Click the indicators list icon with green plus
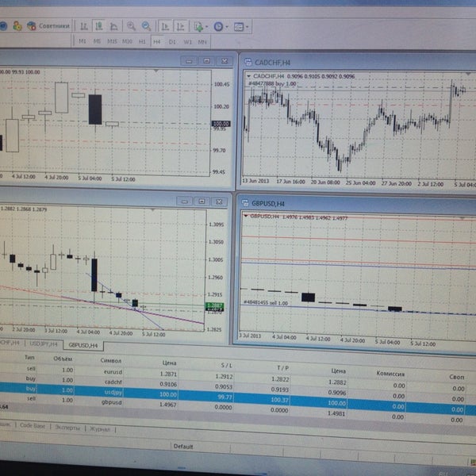476x476 pixels. [x=199, y=27]
